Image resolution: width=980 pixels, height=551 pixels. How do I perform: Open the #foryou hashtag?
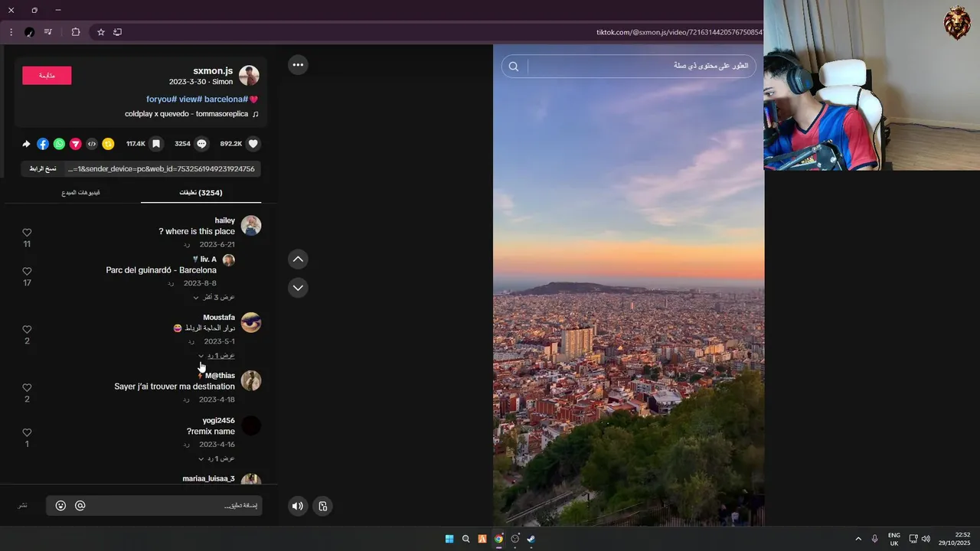162,99
